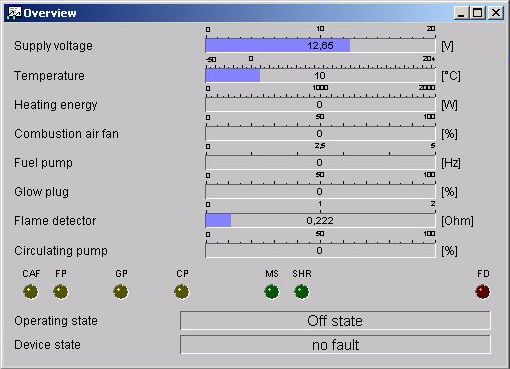Click the Overview window title icon
The height and width of the screenshot is (369, 510).
(x=14, y=13)
